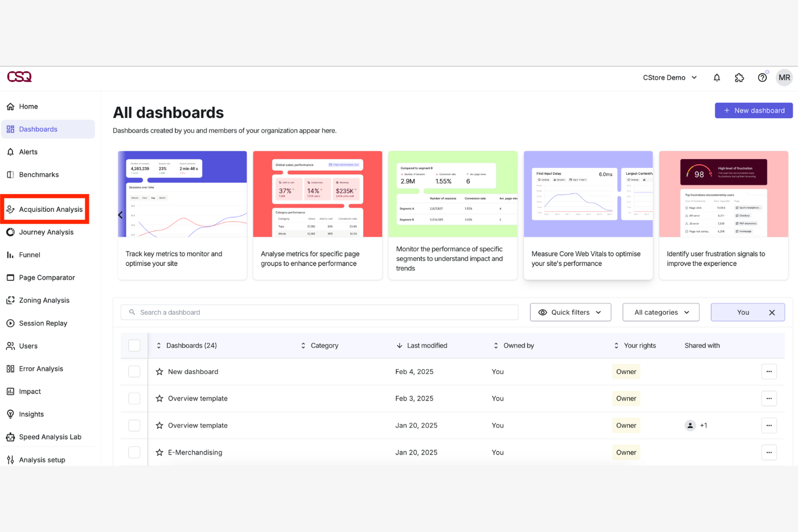
Task: Check the E-Merchandising row checkbox
Action: tap(134, 452)
